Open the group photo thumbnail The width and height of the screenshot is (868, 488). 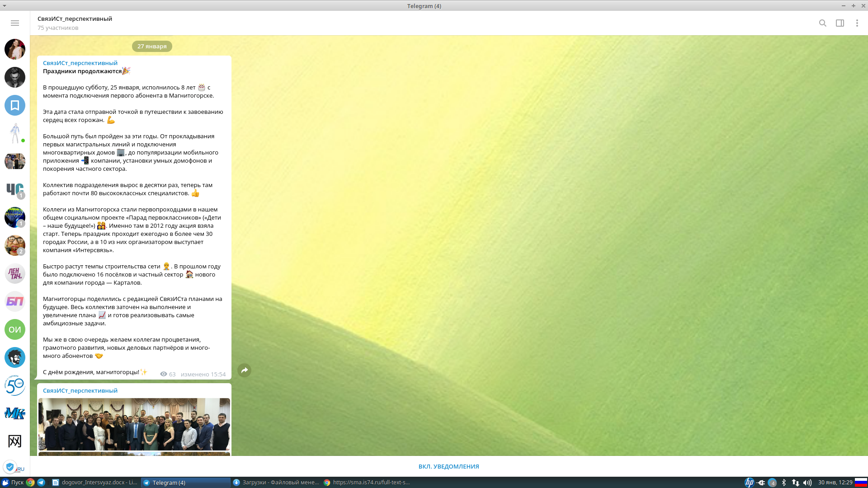pyautogui.click(x=134, y=424)
